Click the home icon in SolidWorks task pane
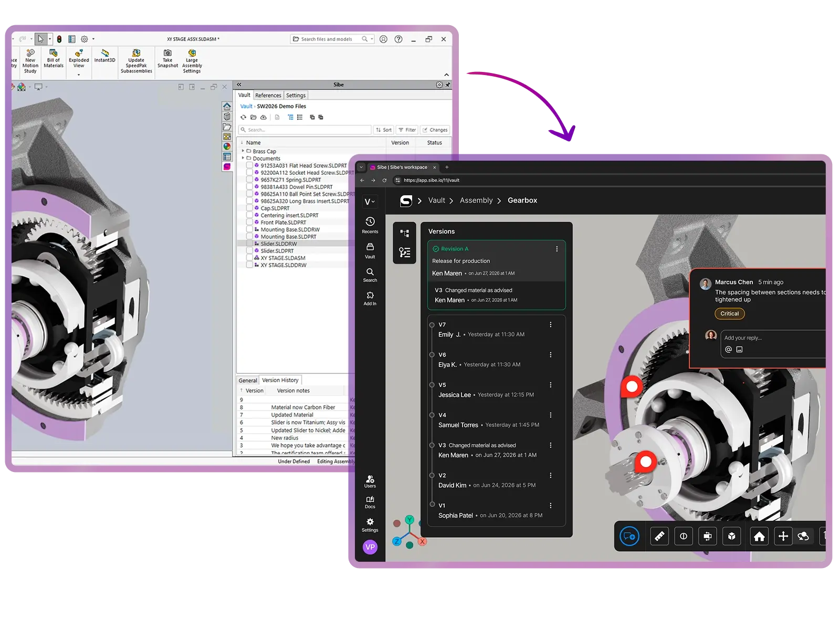 click(227, 107)
